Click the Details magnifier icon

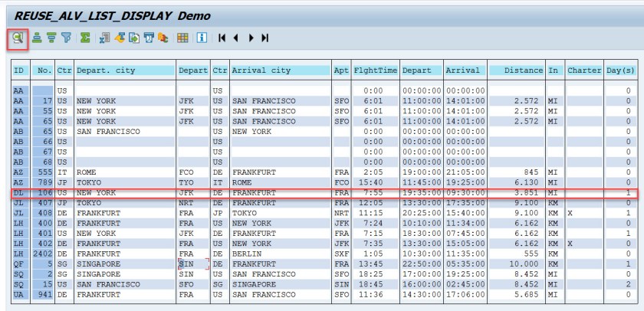click(17, 38)
